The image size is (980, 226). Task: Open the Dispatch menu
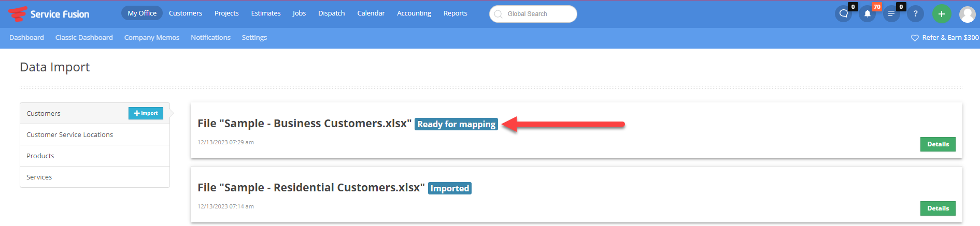[332, 13]
